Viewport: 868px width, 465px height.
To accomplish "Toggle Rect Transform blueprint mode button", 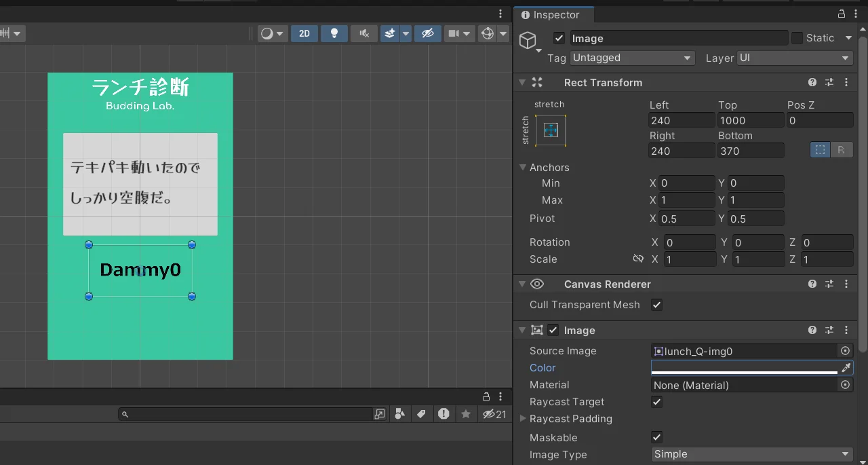I will pyautogui.click(x=821, y=150).
